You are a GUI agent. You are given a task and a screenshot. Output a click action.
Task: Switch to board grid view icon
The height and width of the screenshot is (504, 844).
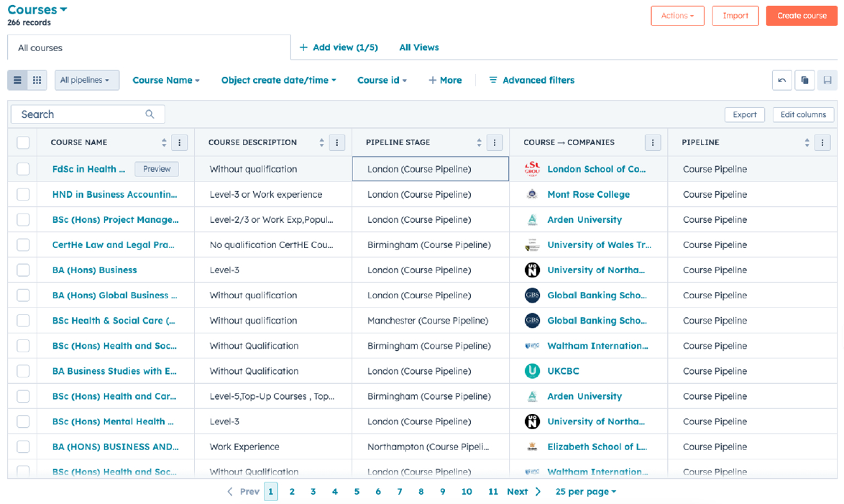pos(37,81)
